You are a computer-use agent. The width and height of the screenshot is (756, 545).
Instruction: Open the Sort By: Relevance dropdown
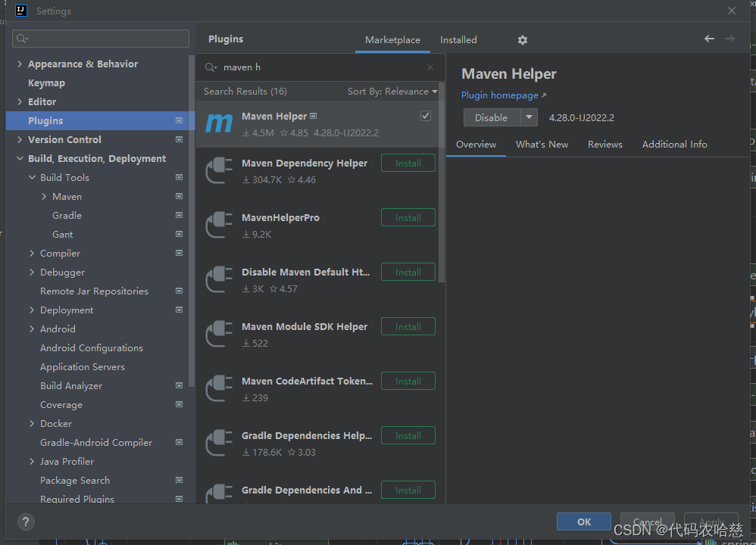[x=392, y=92]
